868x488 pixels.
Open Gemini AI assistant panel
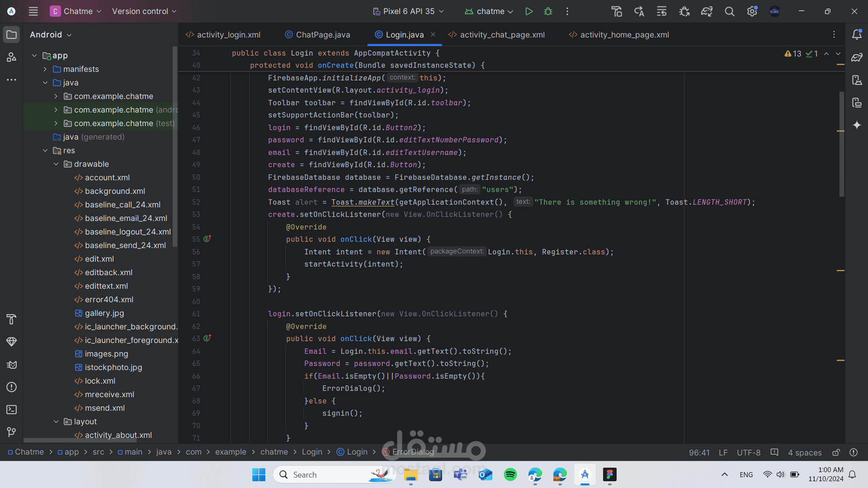tap(857, 125)
